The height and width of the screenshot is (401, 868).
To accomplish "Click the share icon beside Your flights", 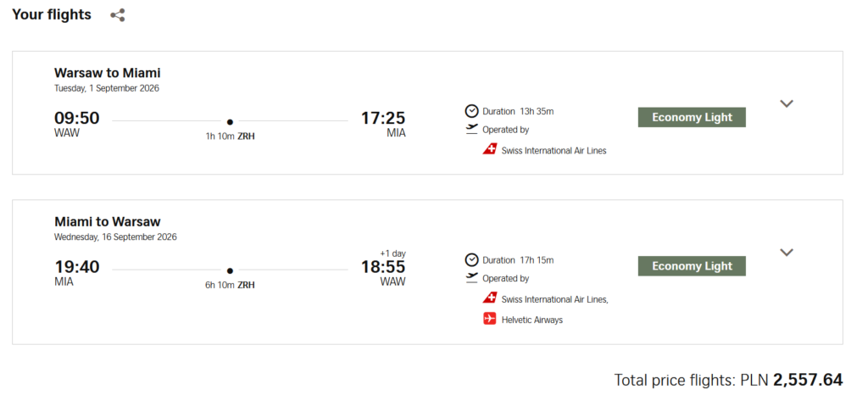I will coord(118,15).
